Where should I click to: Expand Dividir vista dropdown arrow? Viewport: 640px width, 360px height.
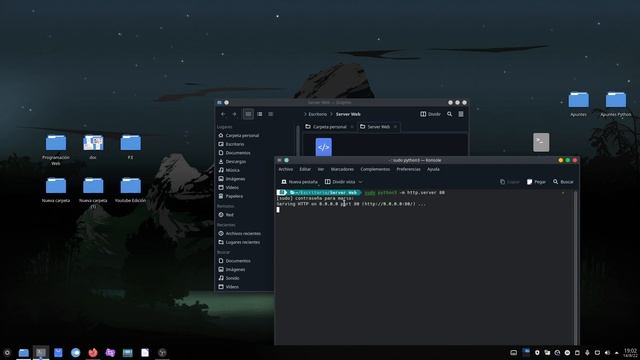point(360,182)
